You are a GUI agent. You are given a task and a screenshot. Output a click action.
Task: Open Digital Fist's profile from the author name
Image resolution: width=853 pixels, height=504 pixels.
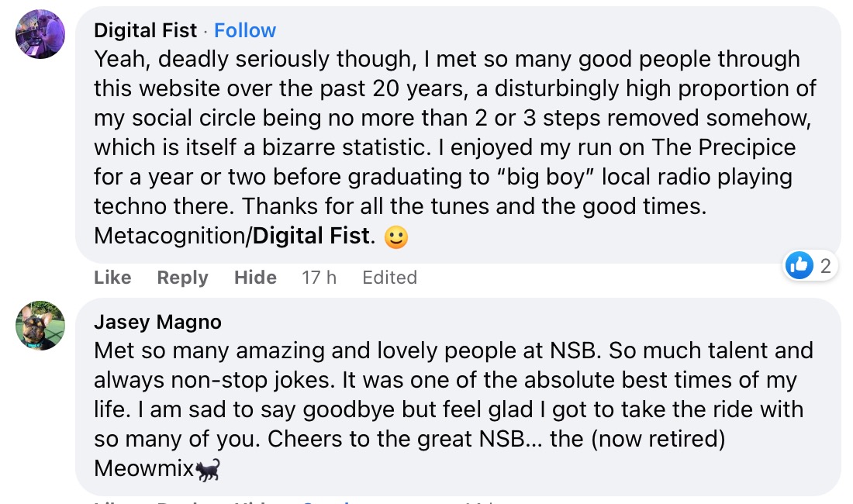tap(146, 30)
